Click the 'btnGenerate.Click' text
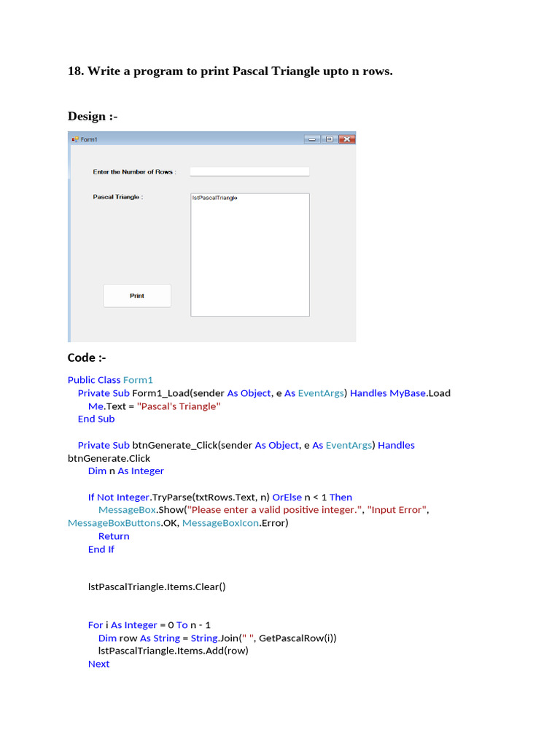The image size is (560, 747). (109, 458)
